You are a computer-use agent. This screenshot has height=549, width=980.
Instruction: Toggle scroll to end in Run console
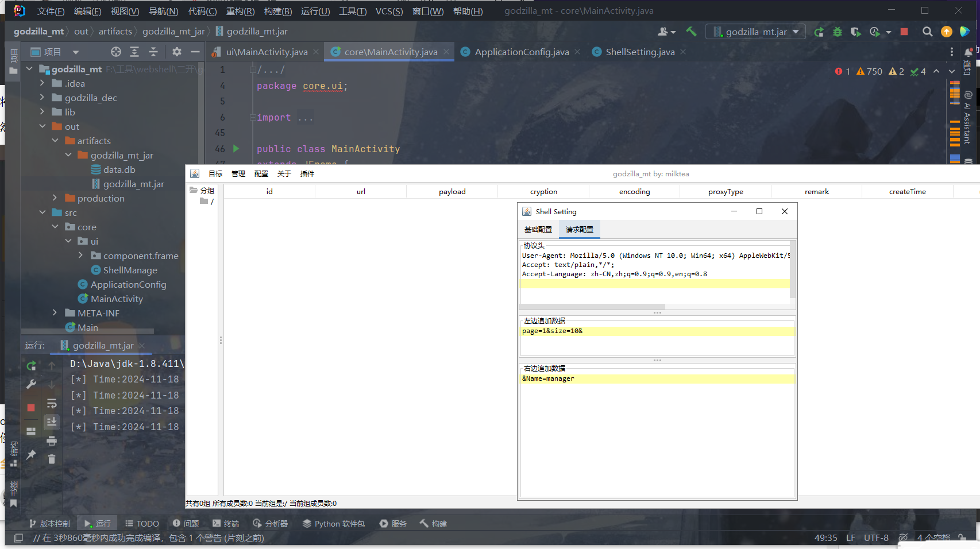point(52,422)
